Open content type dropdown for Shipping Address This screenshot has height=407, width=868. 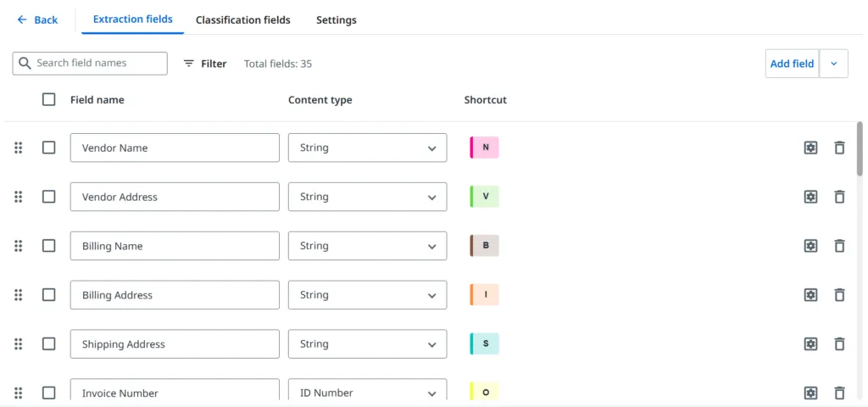tap(368, 344)
